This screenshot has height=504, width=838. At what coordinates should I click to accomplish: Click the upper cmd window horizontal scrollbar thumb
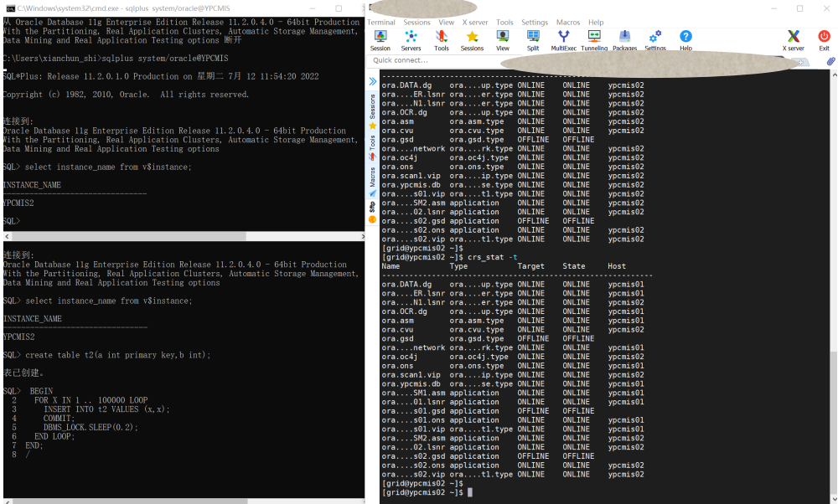click(129, 236)
